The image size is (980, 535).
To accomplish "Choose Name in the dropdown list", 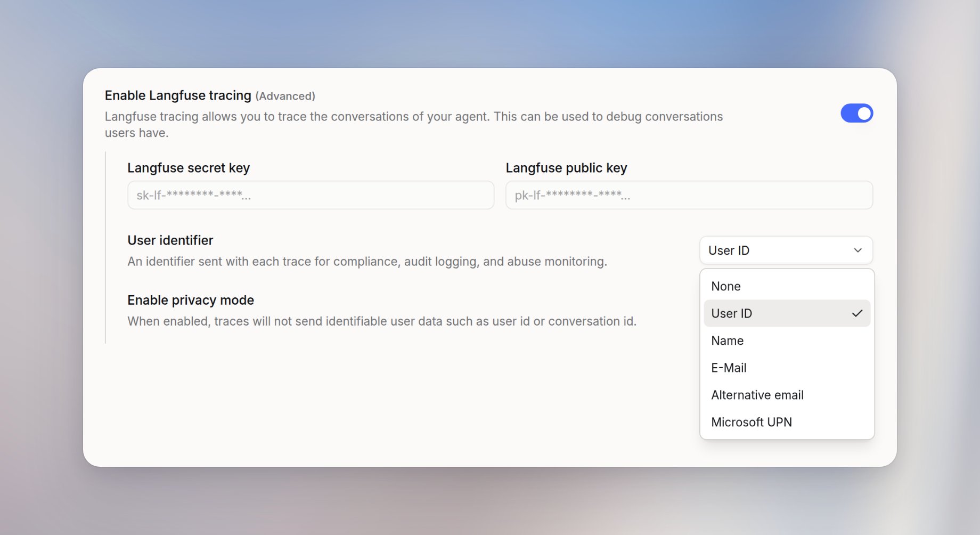I will [787, 341].
